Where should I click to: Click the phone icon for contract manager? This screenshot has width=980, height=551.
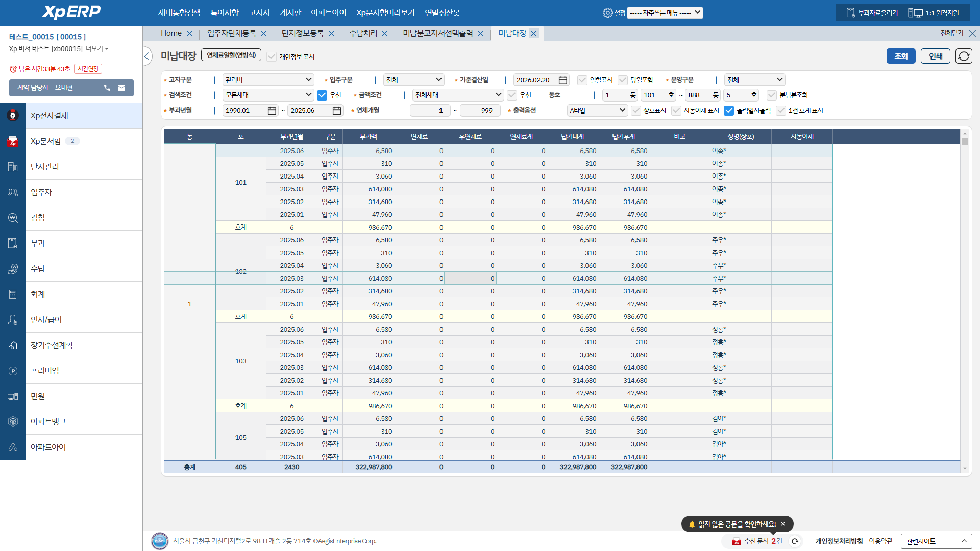coord(107,88)
